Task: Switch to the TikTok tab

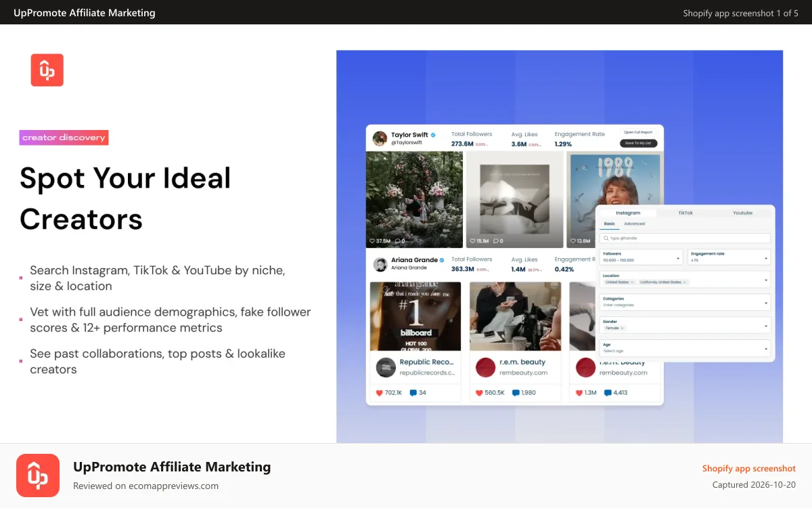Action: pyautogui.click(x=685, y=213)
